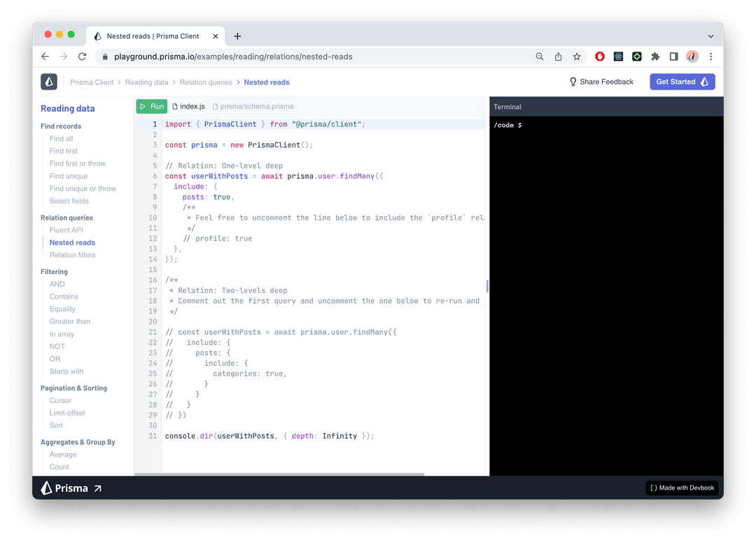The height and width of the screenshot is (542, 756).
Task: Expand the tab list chevron below the traffic lights
Action: 711,36
